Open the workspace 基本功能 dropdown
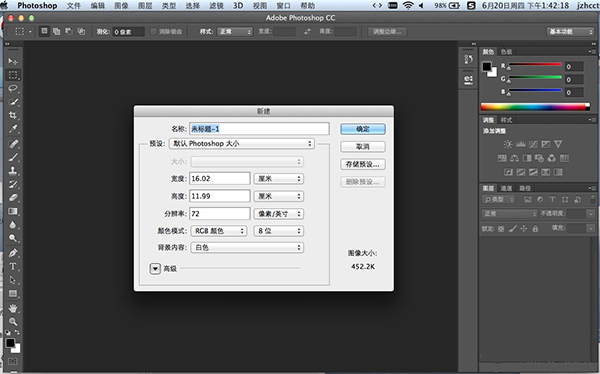Viewport: 600px width, 374px height. [x=570, y=31]
